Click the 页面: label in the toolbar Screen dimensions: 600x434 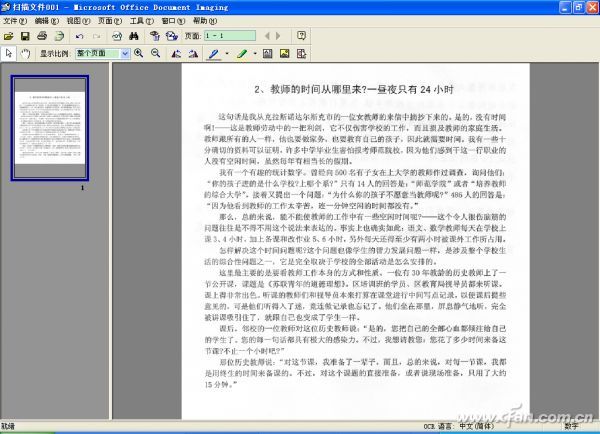click(x=193, y=36)
